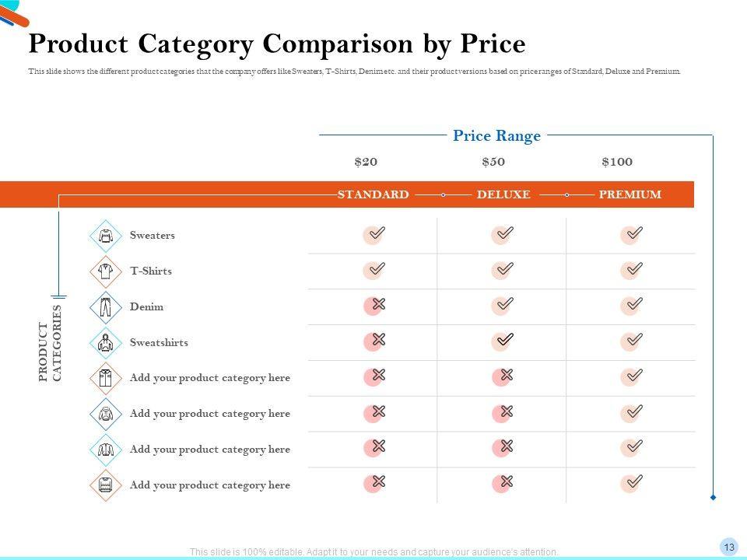The width and height of the screenshot is (747, 560).
Task: Click the Denim pants icon
Action: click(x=106, y=307)
